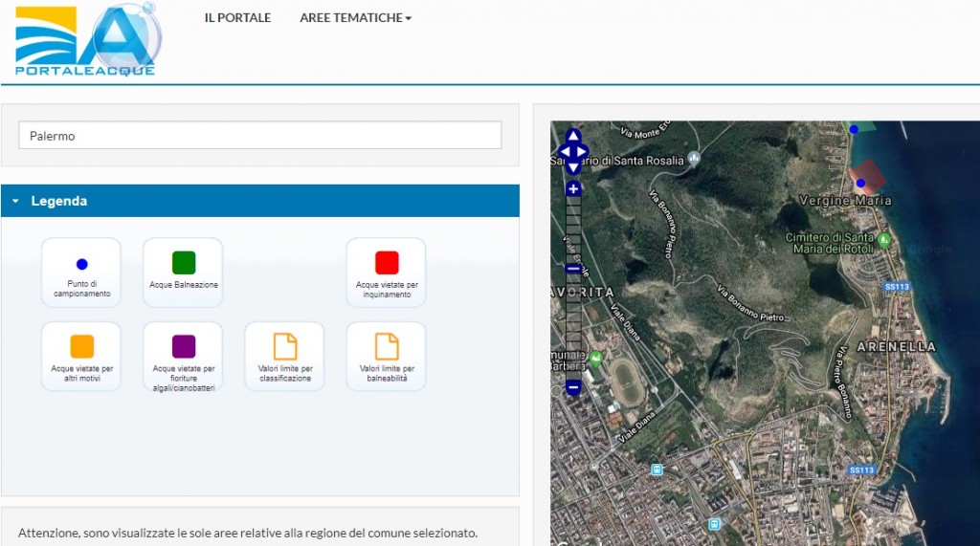Click the Punto di campionamento blue dot

[81, 264]
